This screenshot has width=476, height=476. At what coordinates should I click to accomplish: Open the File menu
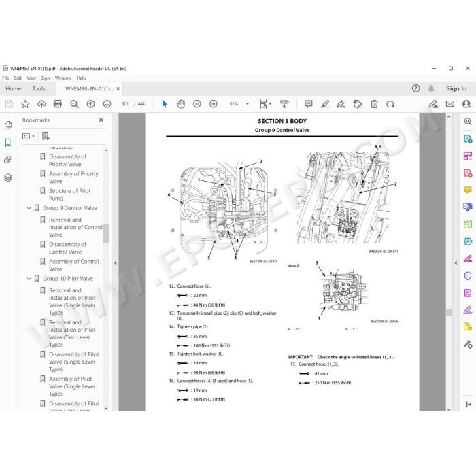(5, 78)
